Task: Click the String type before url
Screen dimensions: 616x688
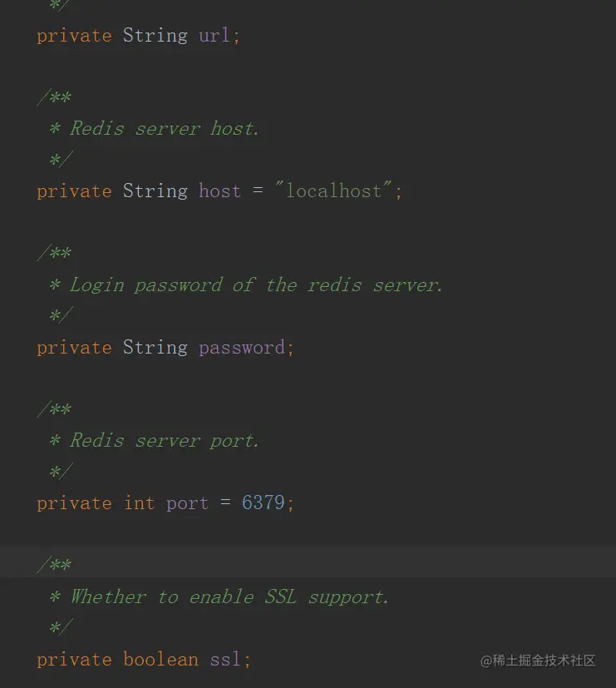Action: (155, 36)
